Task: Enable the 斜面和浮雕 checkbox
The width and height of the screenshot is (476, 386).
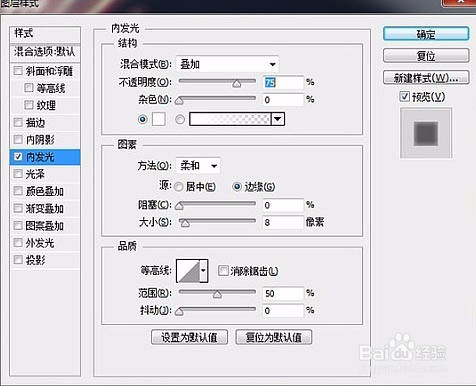Action: [18, 71]
